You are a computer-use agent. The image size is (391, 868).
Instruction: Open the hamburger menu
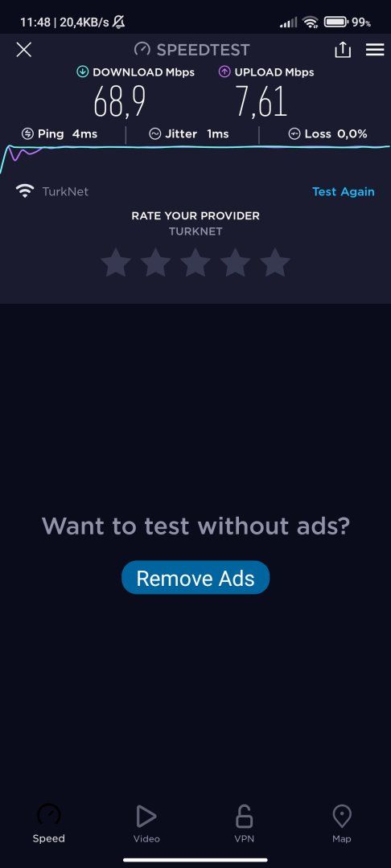375,50
